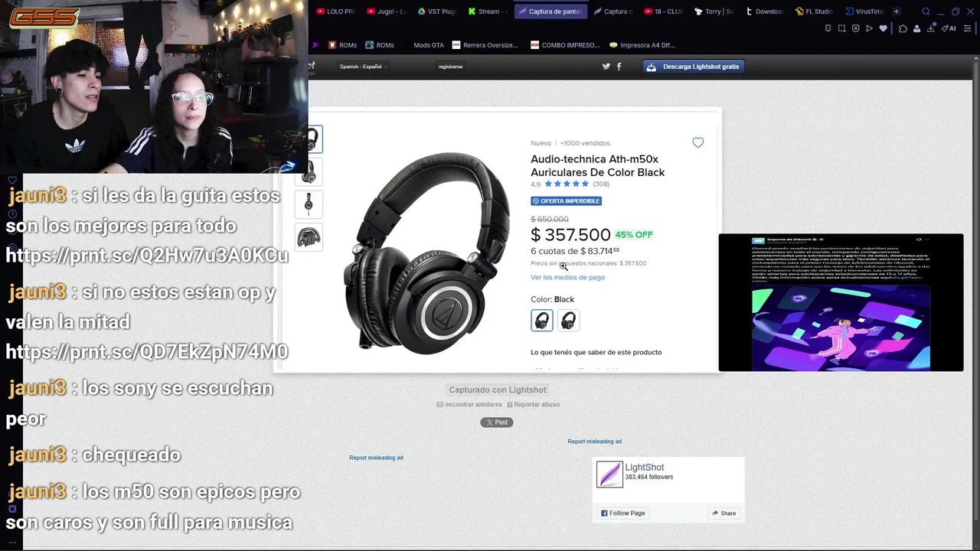The width and height of the screenshot is (980, 551).
Task: Switch to the Download tab
Action: [764, 11]
